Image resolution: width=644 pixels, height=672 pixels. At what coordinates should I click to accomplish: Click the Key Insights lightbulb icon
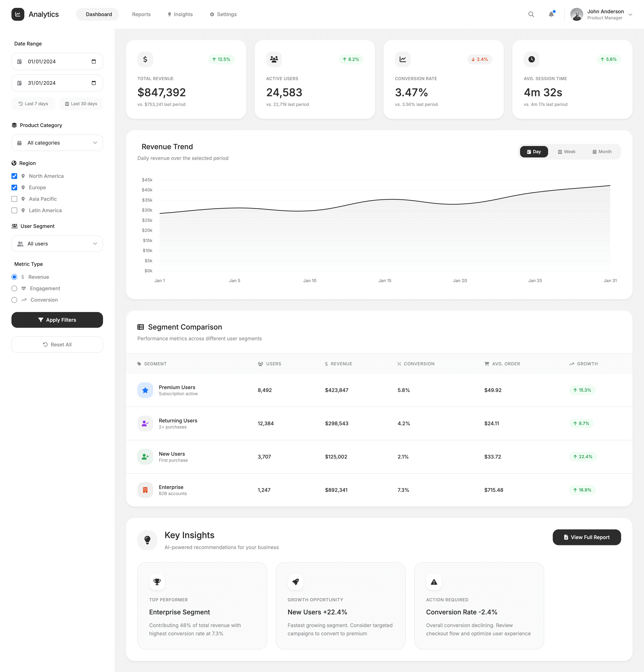[x=147, y=540]
